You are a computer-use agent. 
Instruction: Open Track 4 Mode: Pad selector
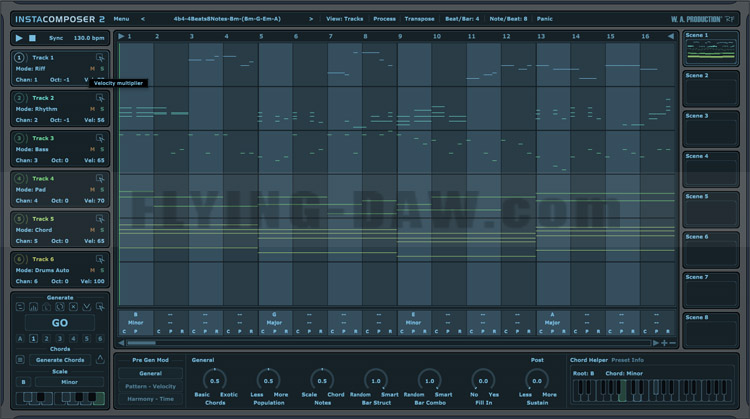coord(31,190)
